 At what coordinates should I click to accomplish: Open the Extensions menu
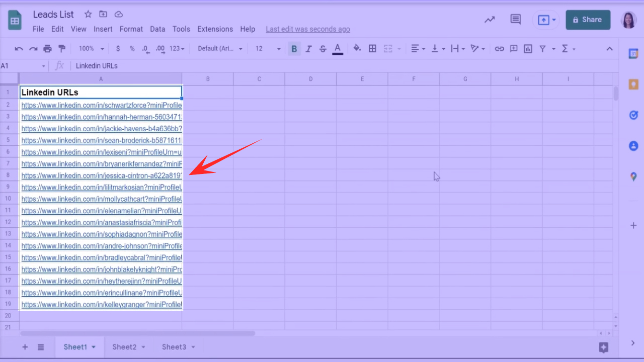(215, 29)
